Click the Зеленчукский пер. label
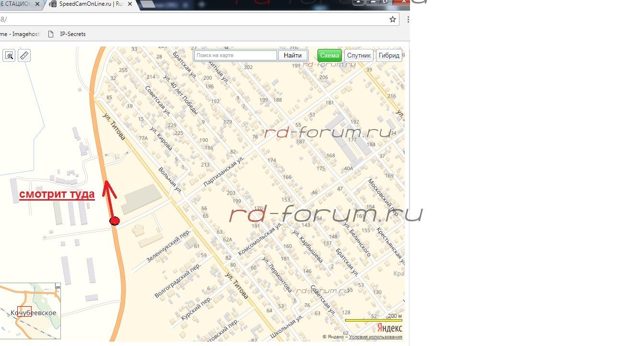The height and width of the screenshot is (346, 644). tap(168, 245)
